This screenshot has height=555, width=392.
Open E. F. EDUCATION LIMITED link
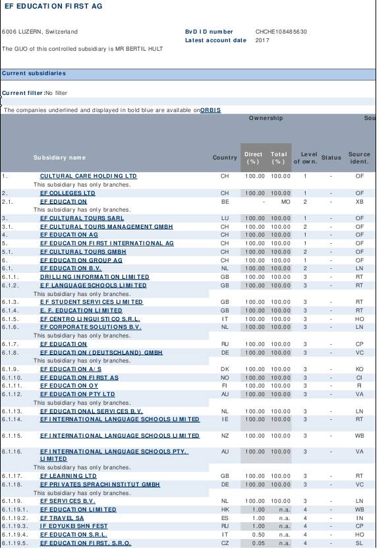[81, 310]
